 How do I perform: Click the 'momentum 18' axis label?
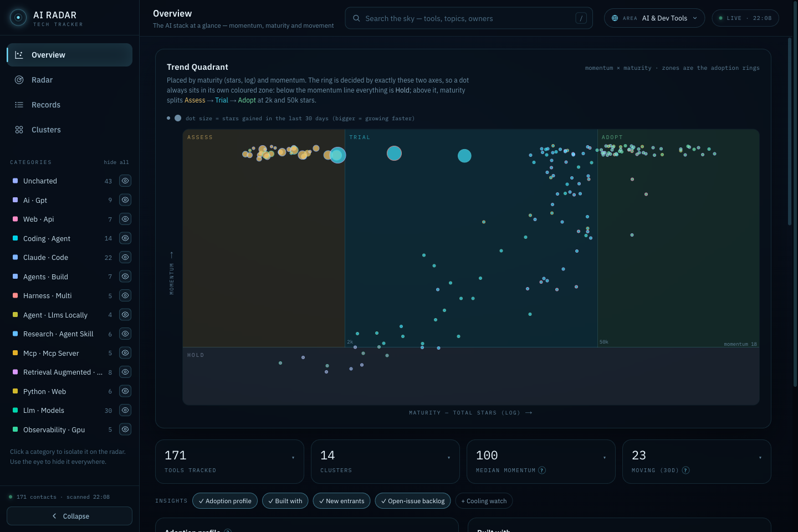(x=740, y=344)
